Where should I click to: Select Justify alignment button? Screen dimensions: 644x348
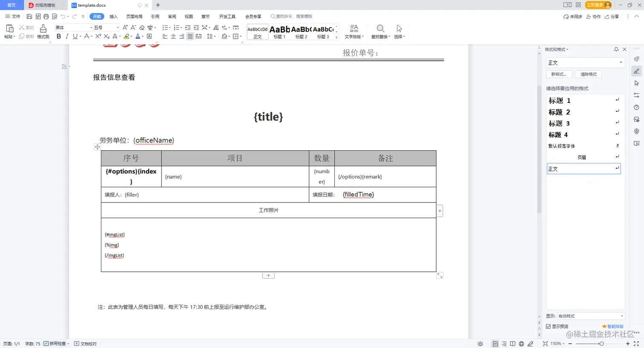[190, 37]
